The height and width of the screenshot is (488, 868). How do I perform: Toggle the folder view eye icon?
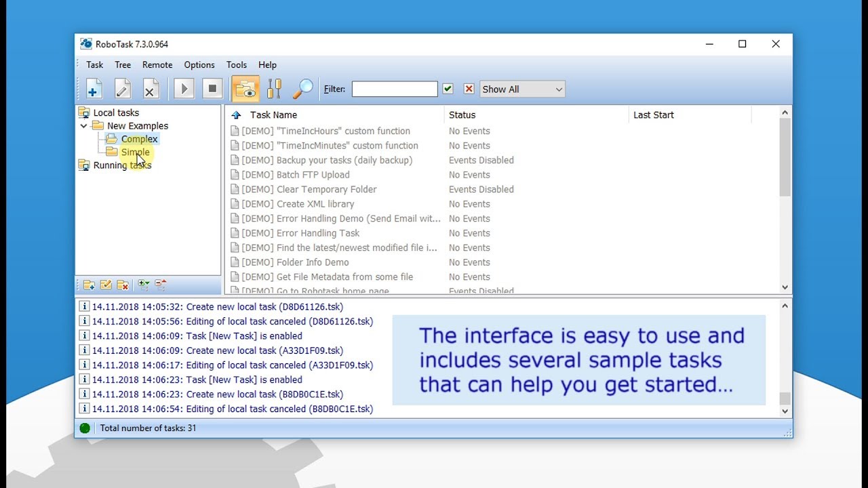245,89
